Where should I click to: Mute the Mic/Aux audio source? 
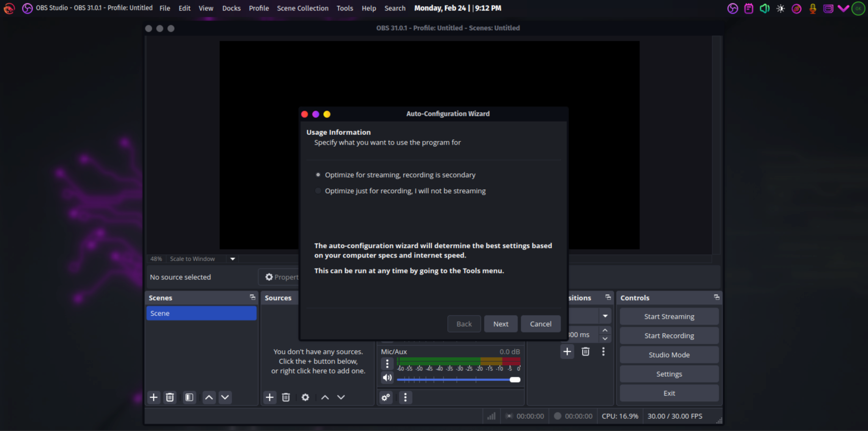pyautogui.click(x=387, y=377)
